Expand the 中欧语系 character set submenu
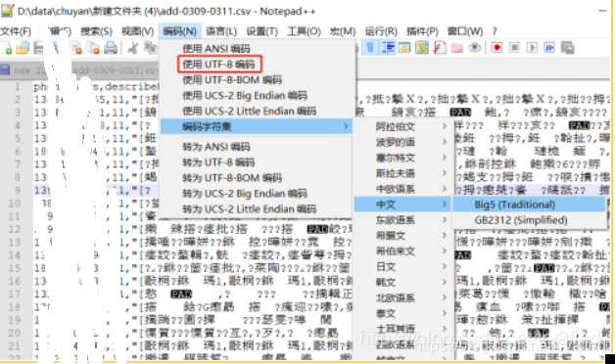This screenshot has height=364, width=615. tap(402, 189)
